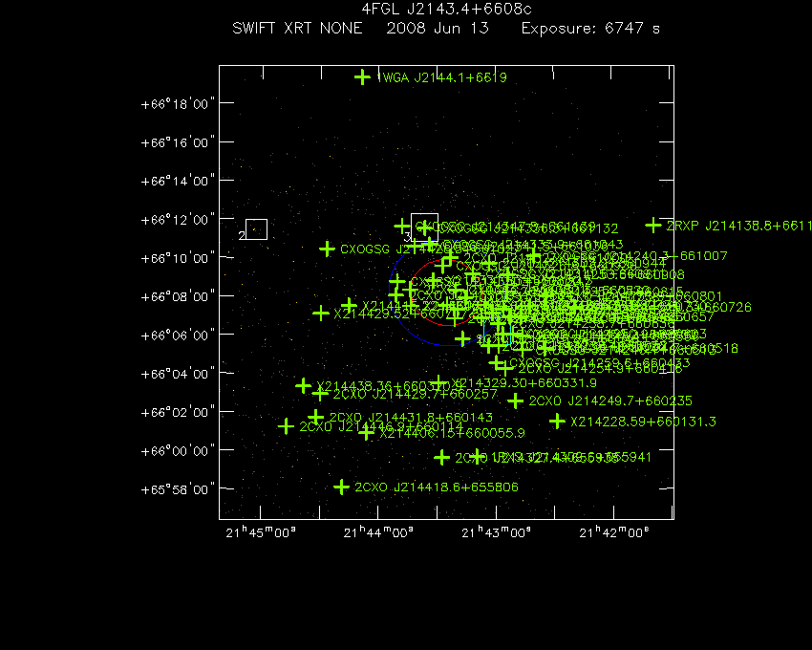Click the cross marker beside 2CXO J214429.7+660257
The image size is (812, 650).
click(320, 394)
